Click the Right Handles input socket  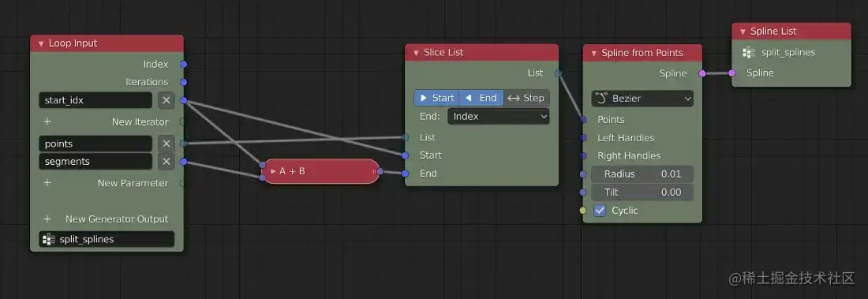pos(583,155)
